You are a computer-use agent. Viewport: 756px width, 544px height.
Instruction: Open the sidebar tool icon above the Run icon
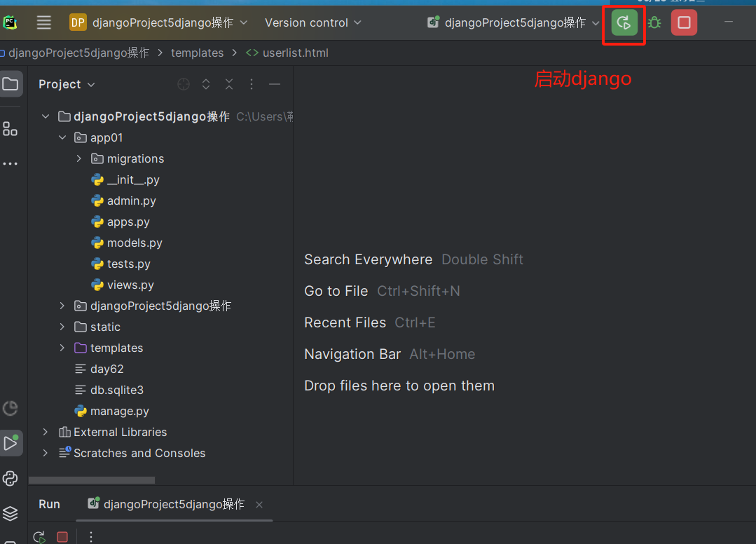pos(10,409)
